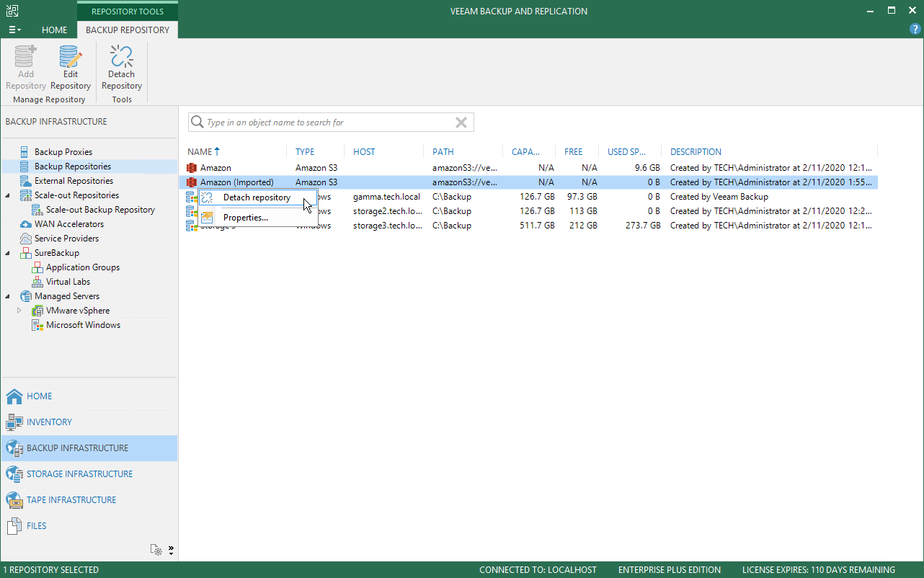Click the navigation pane configure buttons icon
Viewport: 924px width, 578px height.
156,550
